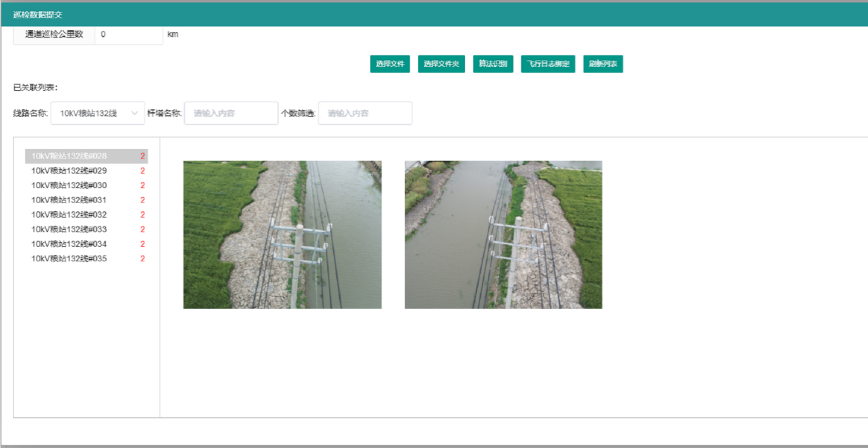
Task: Open the first tower photo thumbnail
Action: pos(282,235)
